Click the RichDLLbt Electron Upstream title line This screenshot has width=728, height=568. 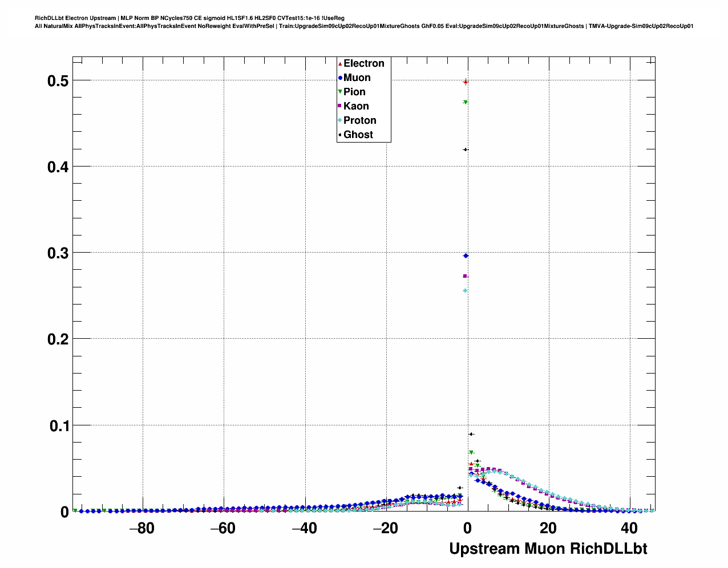tap(189, 18)
